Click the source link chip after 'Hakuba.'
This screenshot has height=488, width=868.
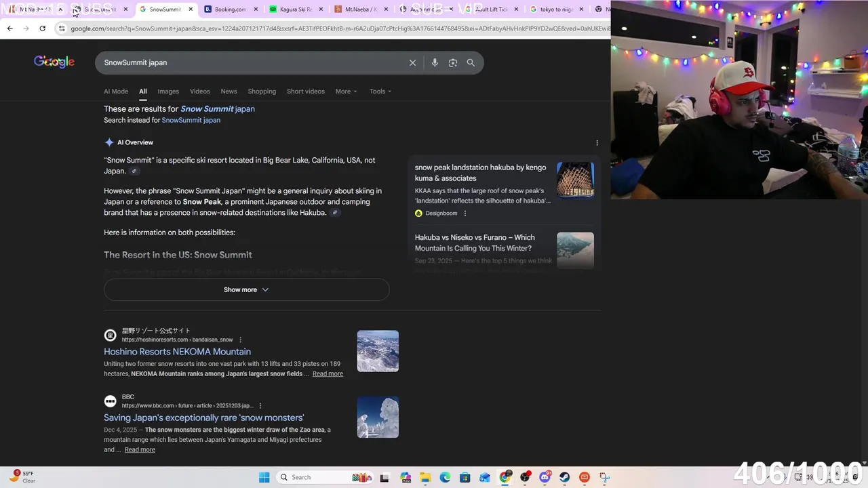coord(335,213)
